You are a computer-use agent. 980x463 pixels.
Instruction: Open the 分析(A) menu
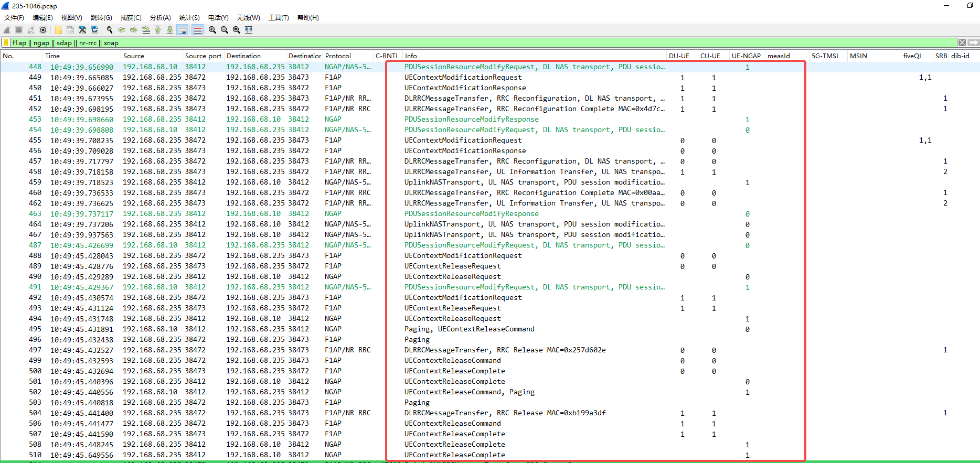tap(161, 18)
